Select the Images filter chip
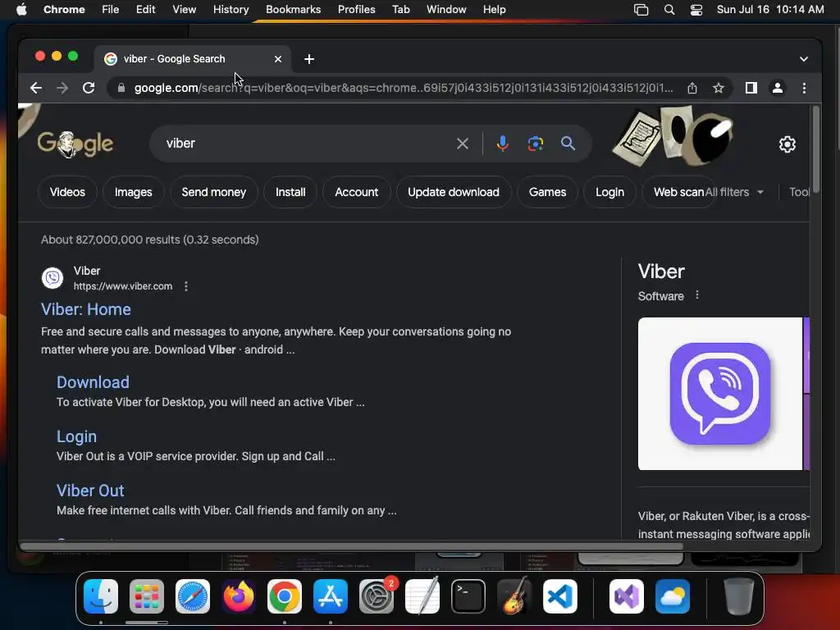Image resolution: width=840 pixels, height=630 pixels. pyautogui.click(x=134, y=192)
